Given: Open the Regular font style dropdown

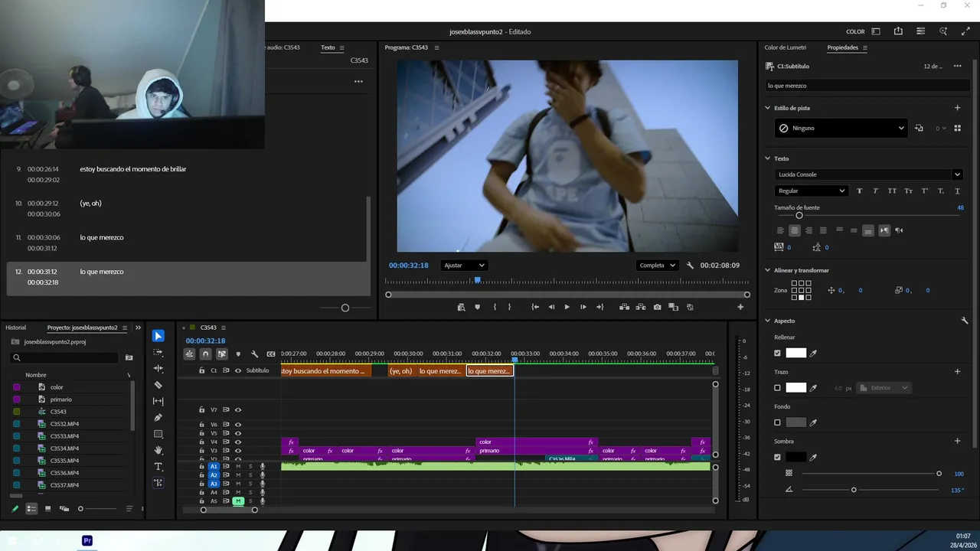Looking at the screenshot, I should (811, 191).
